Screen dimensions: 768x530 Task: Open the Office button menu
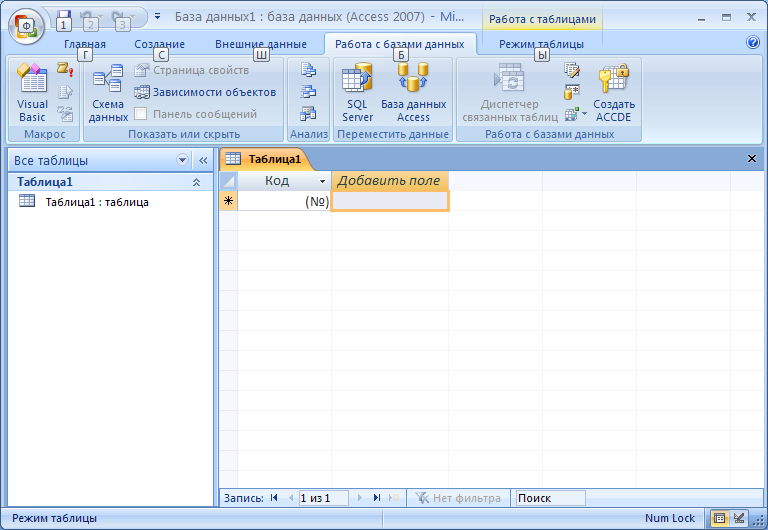click(x=26, y=27)
